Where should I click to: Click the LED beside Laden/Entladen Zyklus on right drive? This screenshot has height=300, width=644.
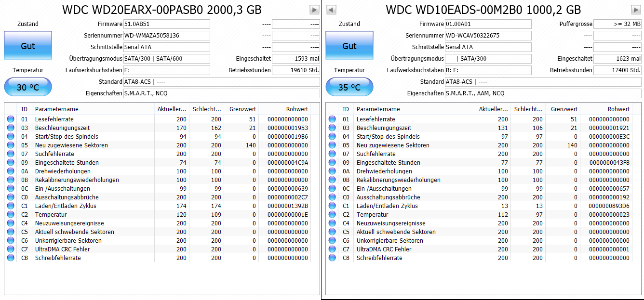331,206
